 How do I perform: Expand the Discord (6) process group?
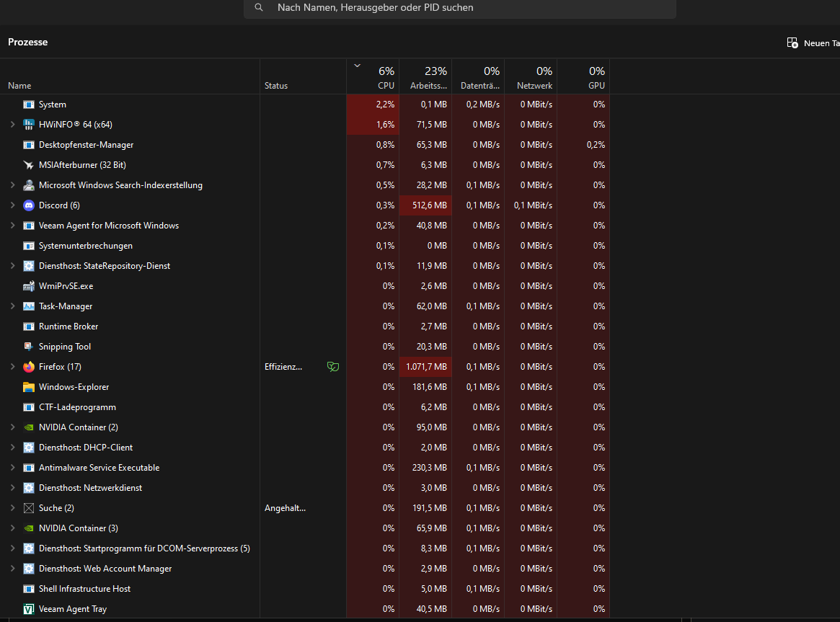pos(12,205)
